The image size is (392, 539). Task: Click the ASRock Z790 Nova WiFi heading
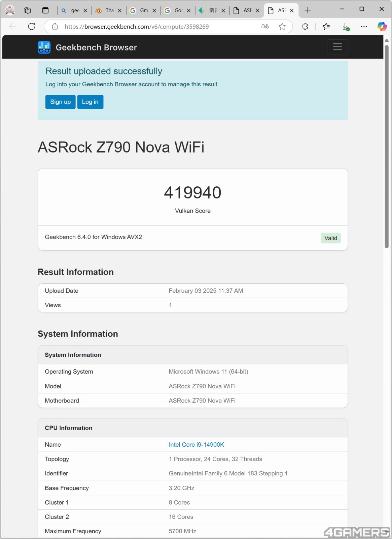click(x=121, y=147)
